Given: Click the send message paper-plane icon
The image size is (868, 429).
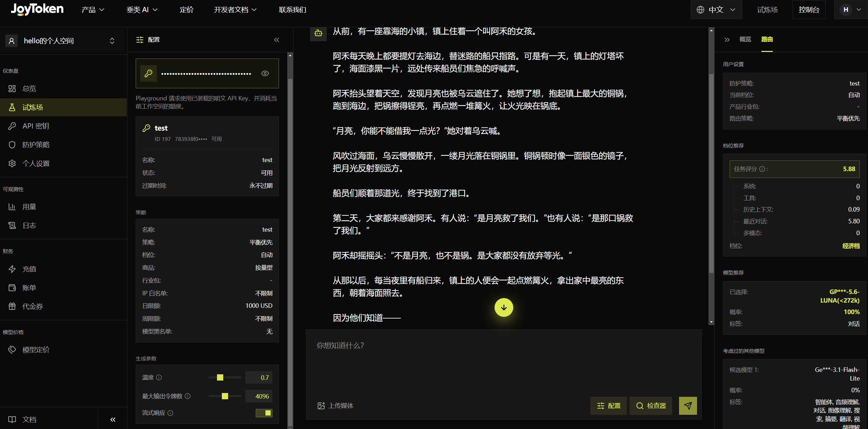Looking at the screenshot, I should pyautogui.click(x=688, y=405).
